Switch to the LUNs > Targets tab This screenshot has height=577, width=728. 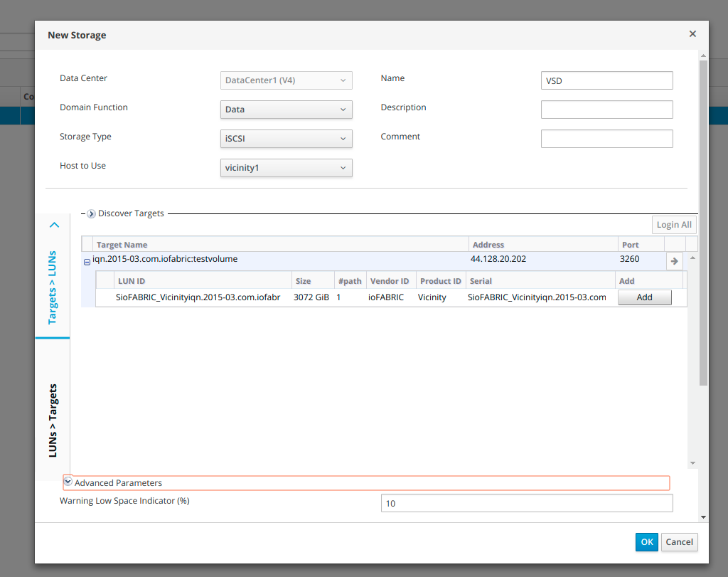point(53,420)
